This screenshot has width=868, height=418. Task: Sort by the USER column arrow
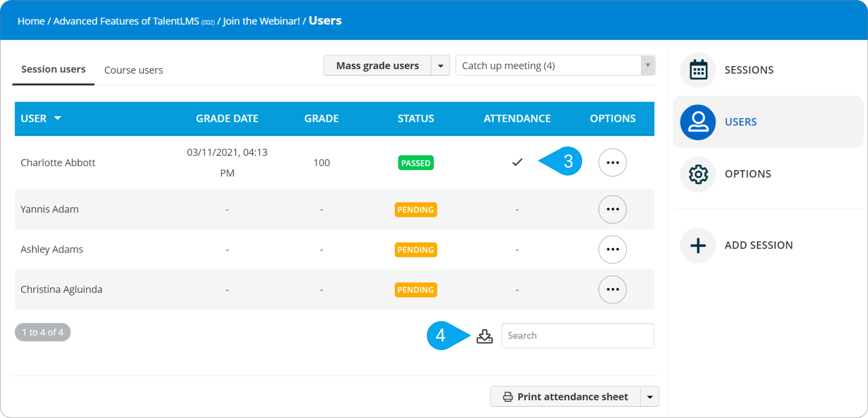(58, 118)
